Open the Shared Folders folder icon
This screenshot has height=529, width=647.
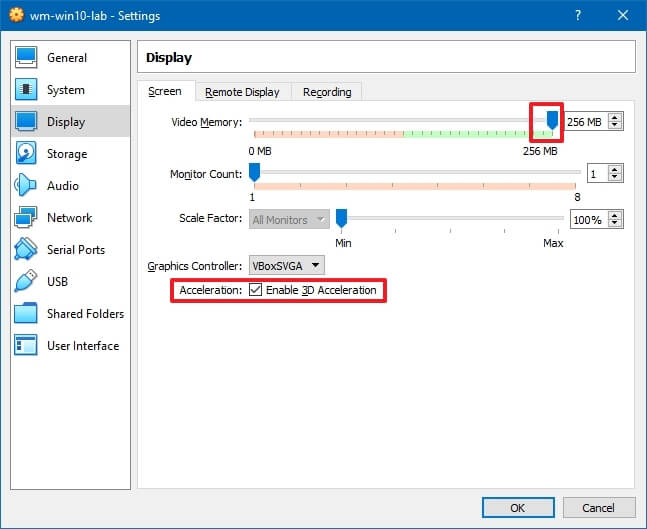point(26,313)
